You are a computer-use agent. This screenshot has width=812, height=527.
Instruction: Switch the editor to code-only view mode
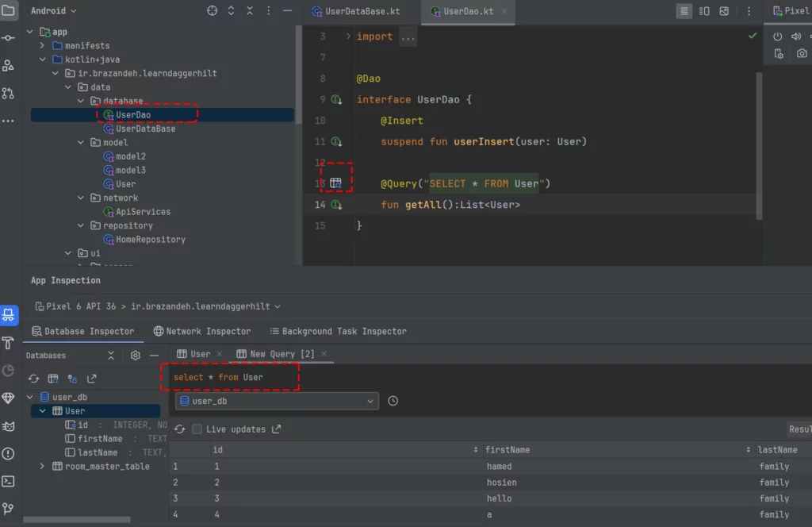pyautogui.click(x=684, y=11)
